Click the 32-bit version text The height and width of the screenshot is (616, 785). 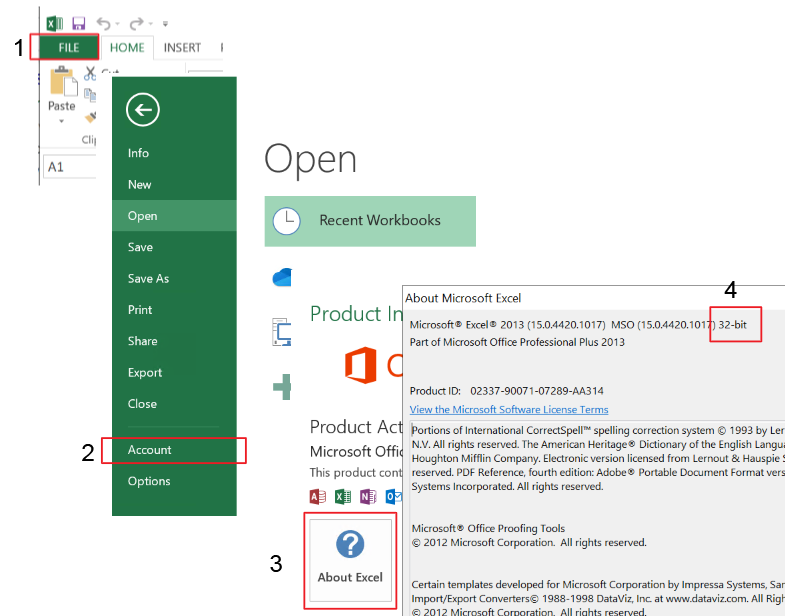(x=732, y=325)
